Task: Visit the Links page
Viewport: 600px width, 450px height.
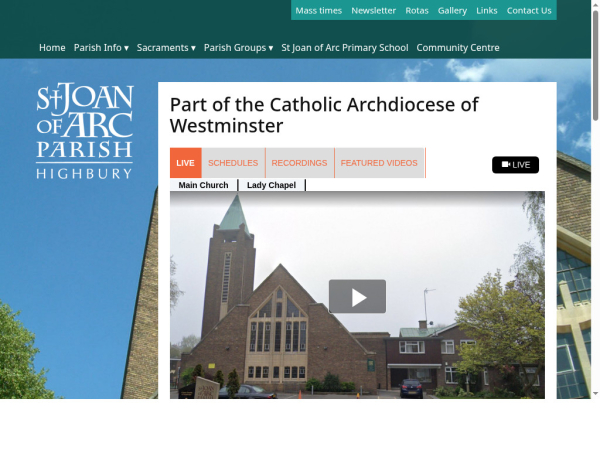Action: [x=486, y=11]
